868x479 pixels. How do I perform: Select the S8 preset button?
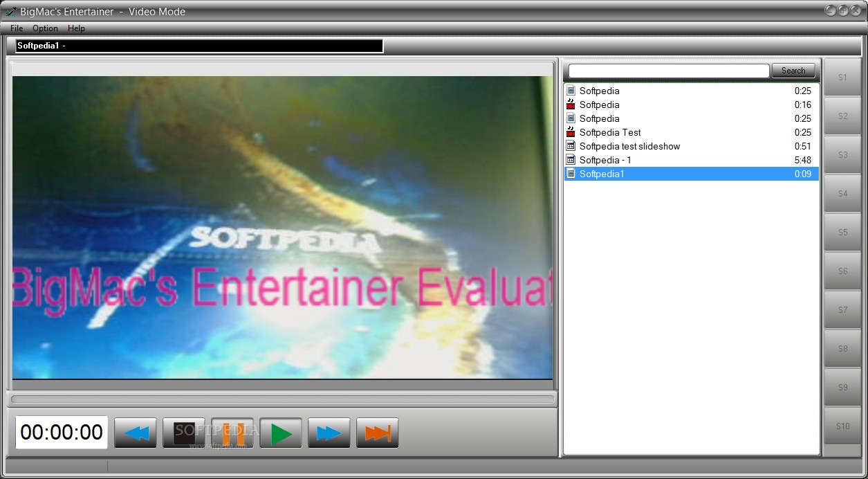pos(842,349)
